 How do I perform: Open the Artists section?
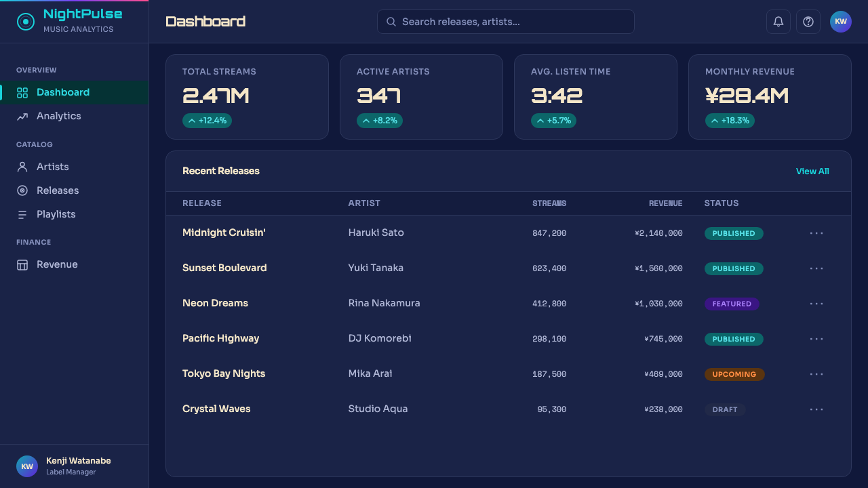75,167
